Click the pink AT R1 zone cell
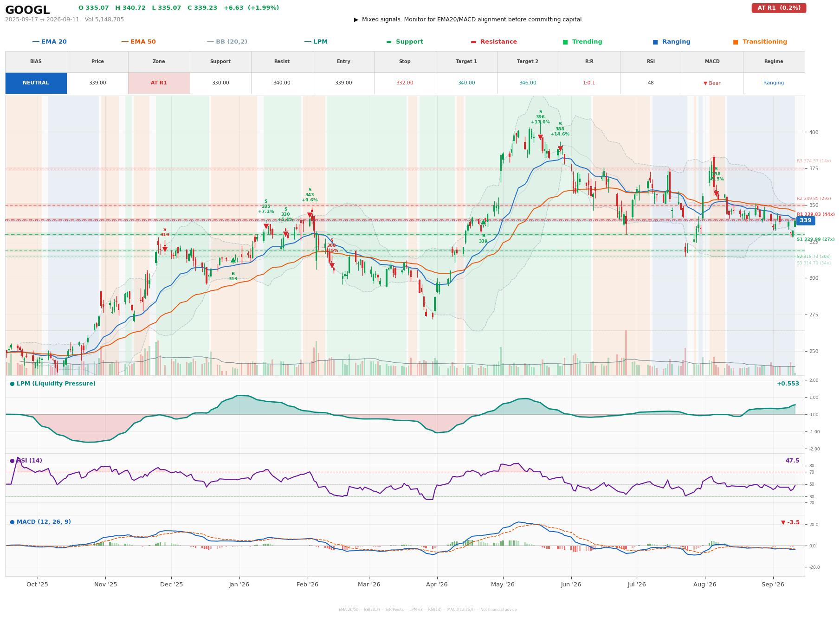The image size is (840, 617). 159,83
